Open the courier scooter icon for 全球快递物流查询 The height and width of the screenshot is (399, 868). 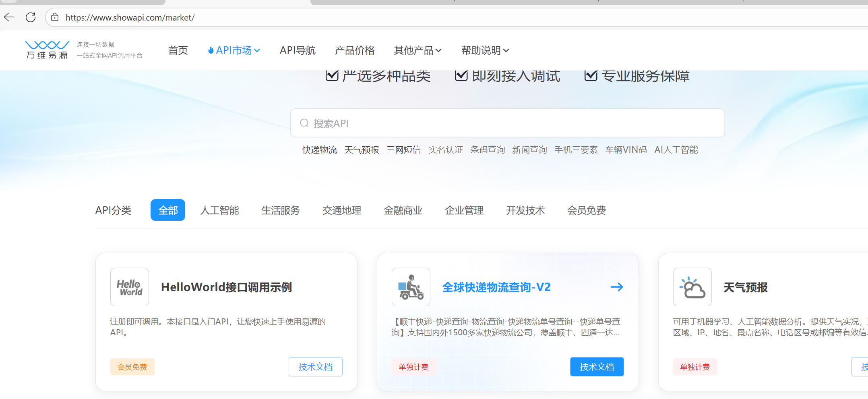click(411, 287)
